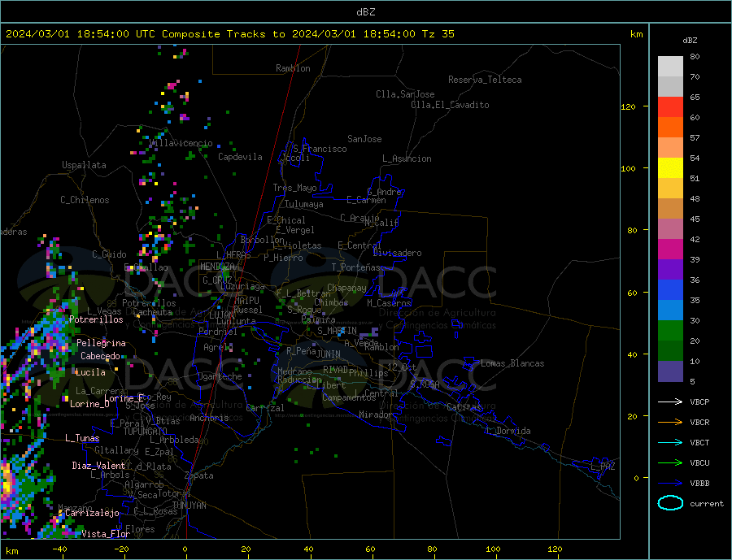This screenshot has height=560, width=732.
Task: Click the VBCT legend label
Action: [x=699, y=442]
